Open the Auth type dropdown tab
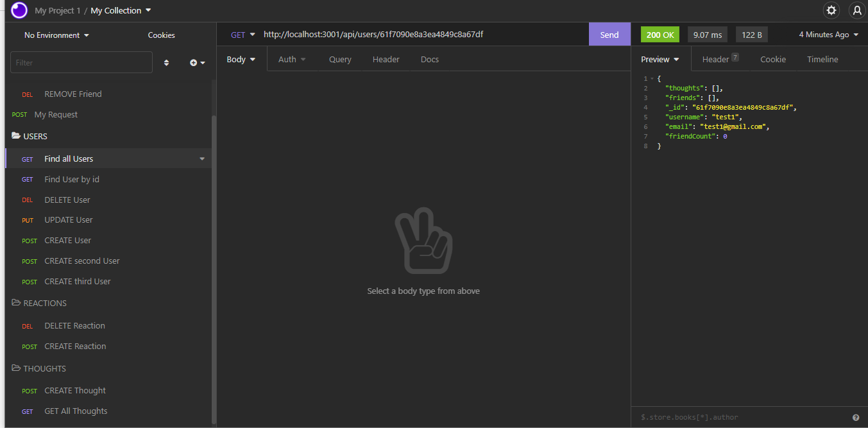Viewport: 868px width, 428px height. pos(292,59)
